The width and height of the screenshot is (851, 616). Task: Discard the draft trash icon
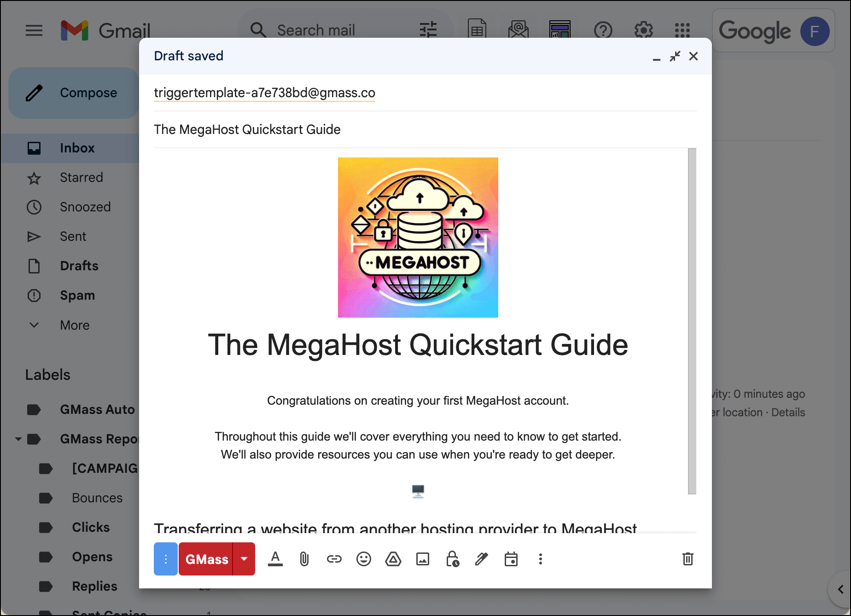(688, 559)
